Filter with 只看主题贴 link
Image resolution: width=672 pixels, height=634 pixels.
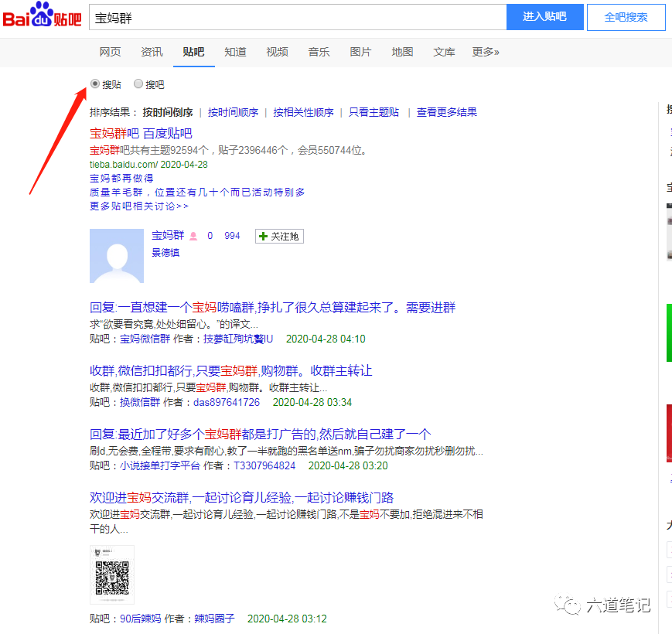(x=374, y=112)
